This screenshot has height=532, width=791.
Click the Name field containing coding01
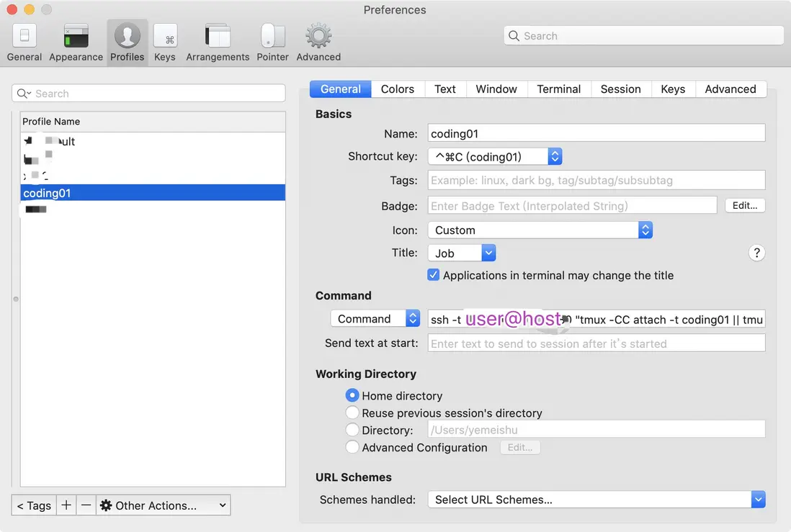(596, 133)
